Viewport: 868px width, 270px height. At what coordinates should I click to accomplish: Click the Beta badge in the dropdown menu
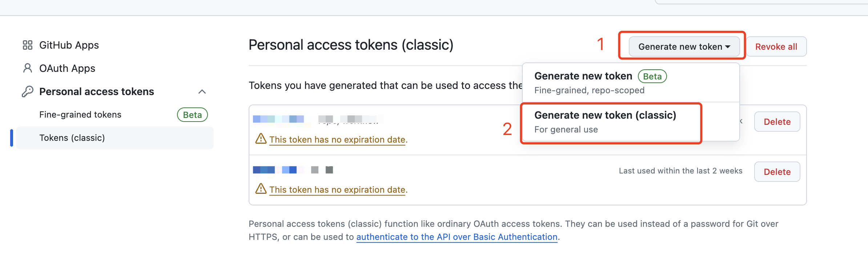652,76
